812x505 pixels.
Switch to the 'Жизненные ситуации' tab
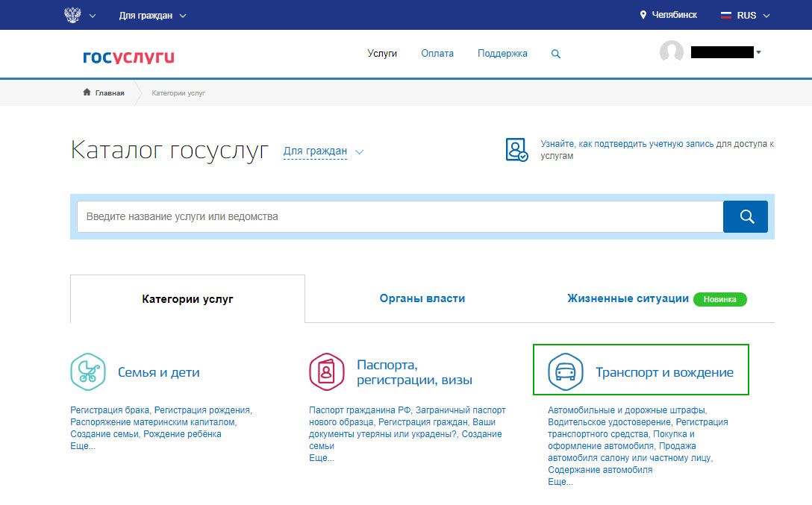pos(628,298)
